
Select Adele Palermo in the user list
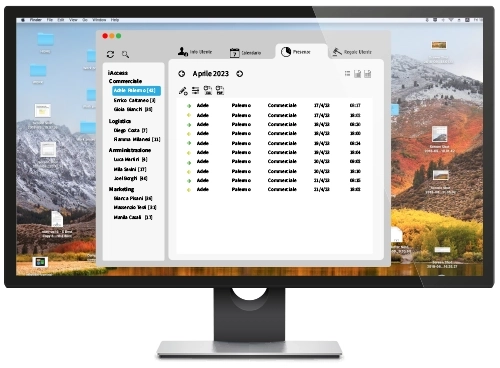coord(136,90)
